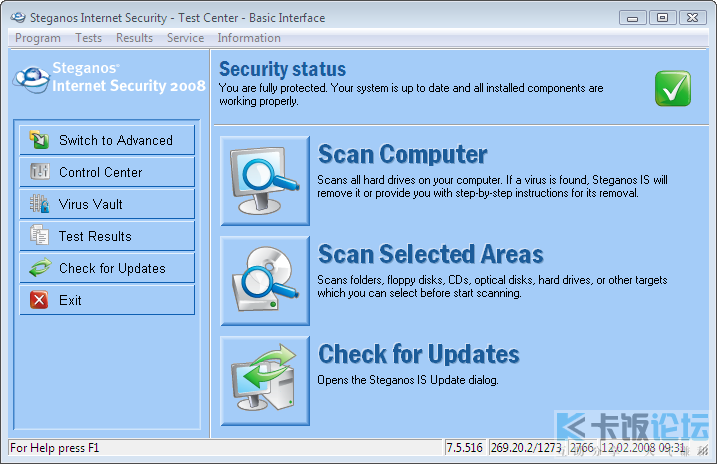Open the Virus Vault button
The height and width of the screenshot is (464, 717).
[x=107, y=204]
